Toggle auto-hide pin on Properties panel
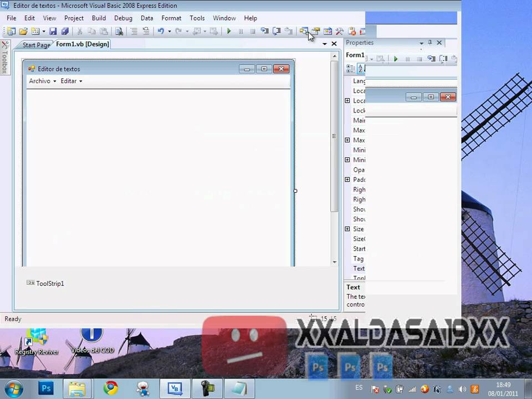This screenshot has height=399, width=532. [x=430, y=43]
